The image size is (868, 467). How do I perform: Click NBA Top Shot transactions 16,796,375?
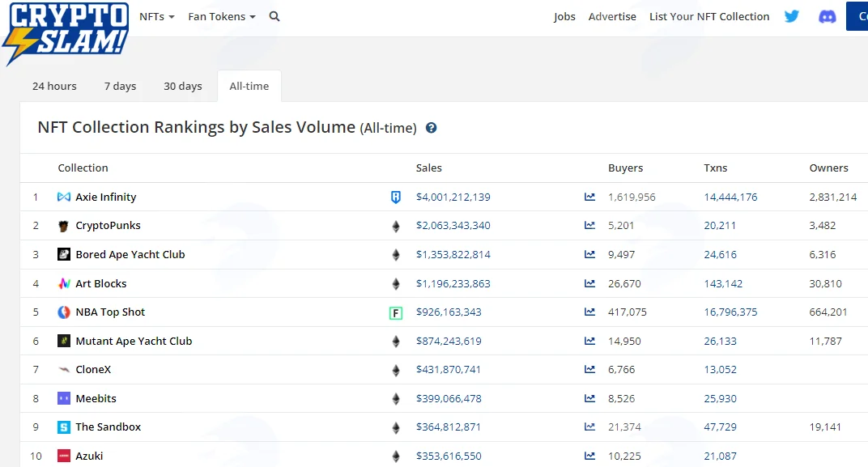click(x=730, y=312)
